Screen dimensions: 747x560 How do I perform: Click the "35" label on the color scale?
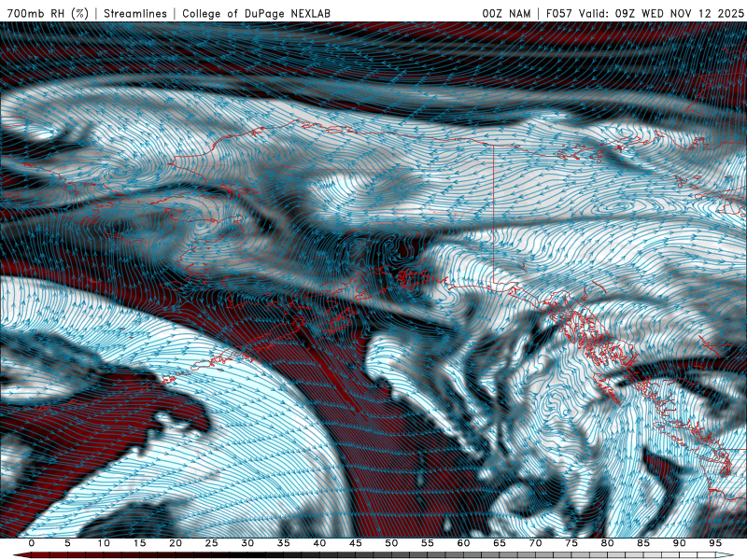coord(284,543)
